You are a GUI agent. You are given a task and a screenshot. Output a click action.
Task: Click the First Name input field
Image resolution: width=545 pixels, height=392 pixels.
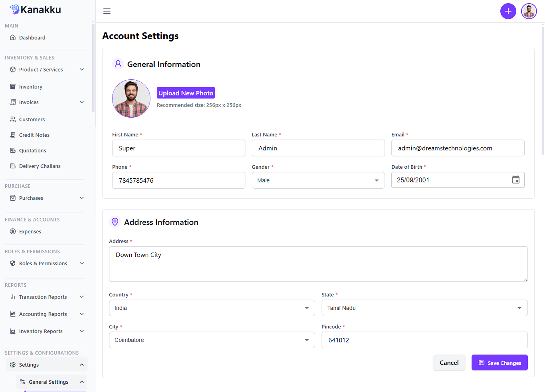click(178, 148)
